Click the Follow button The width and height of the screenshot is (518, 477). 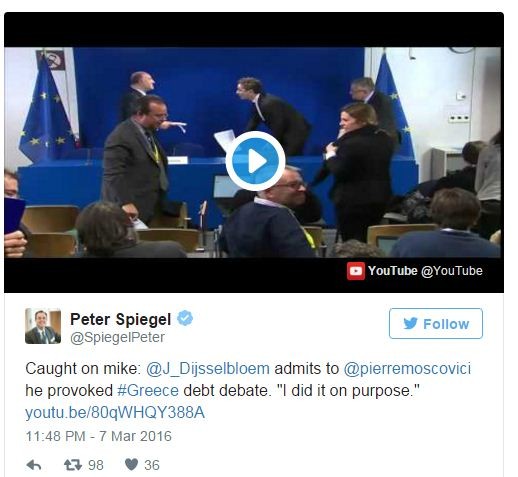[x=436, y=323]
